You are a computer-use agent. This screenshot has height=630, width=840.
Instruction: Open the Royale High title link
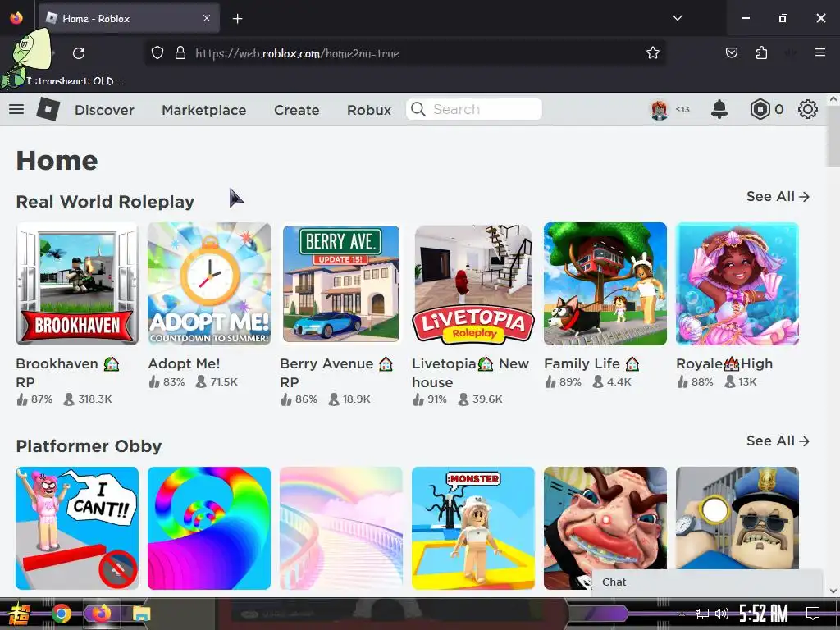tap(724, 363)
